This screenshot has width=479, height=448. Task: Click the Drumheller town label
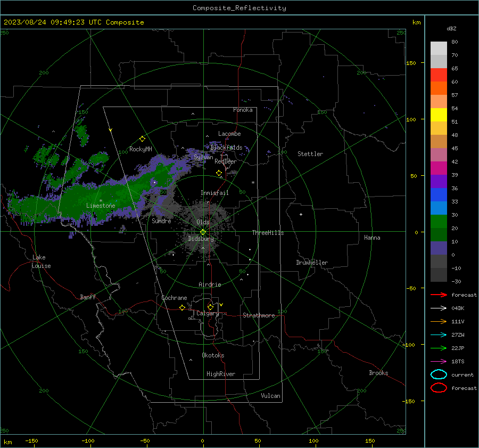tap(312, 263)
